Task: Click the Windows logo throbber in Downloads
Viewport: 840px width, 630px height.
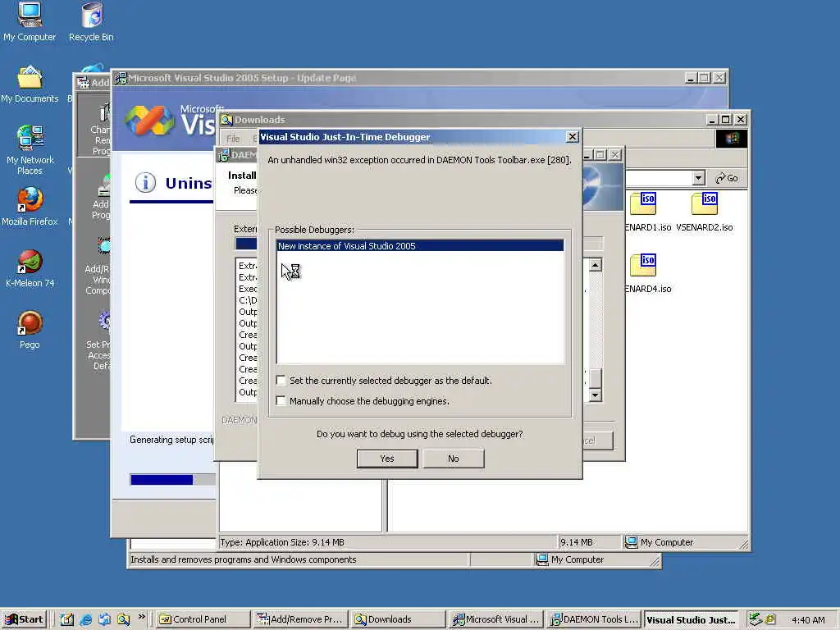Action: coord(731,139)
